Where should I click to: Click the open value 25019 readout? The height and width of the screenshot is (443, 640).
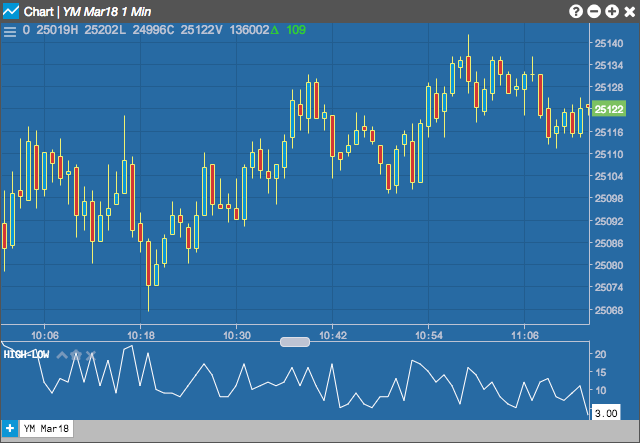(53, 30)
